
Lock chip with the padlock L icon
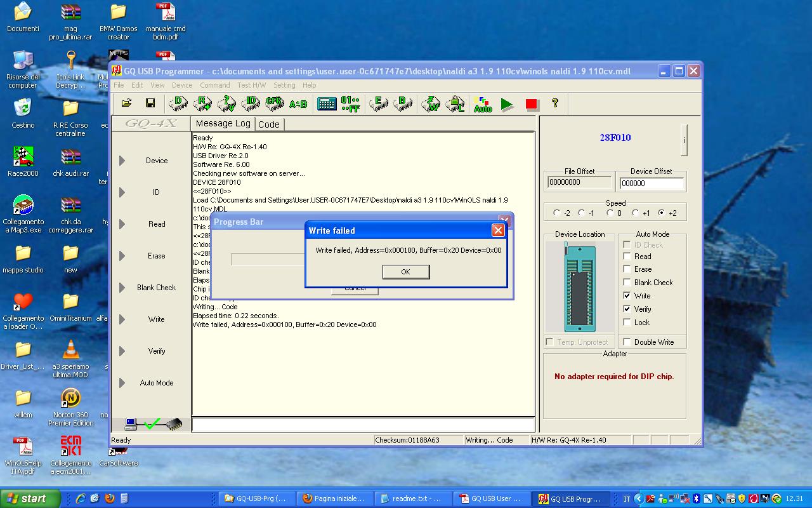(x=455, y=104)
